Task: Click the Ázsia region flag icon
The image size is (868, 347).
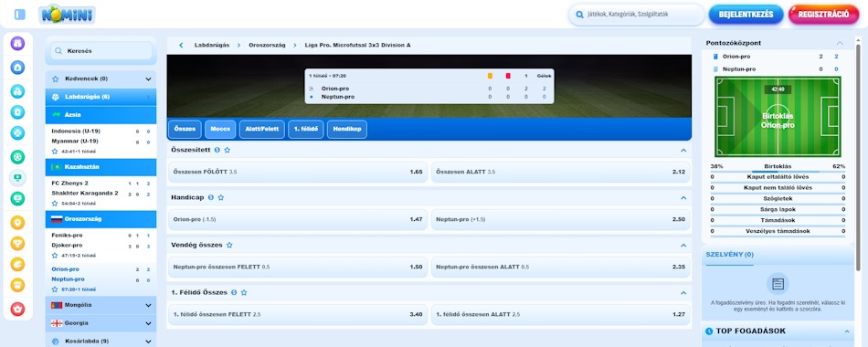Action: [56, 114]
